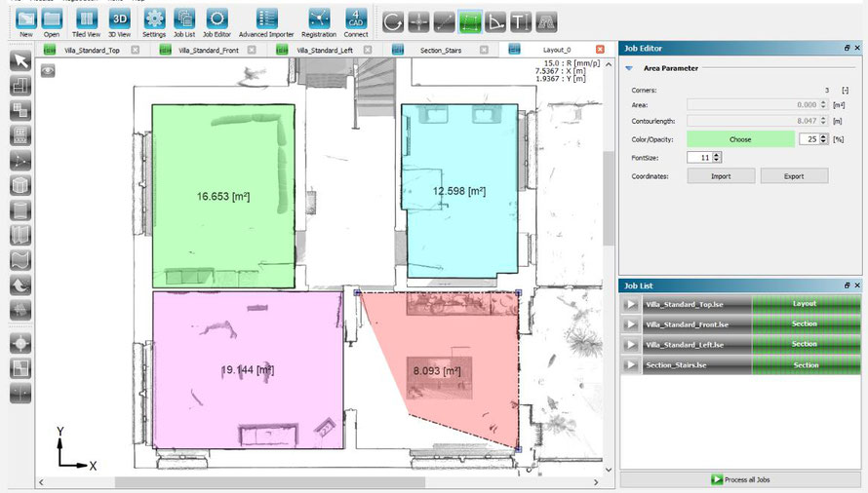
Task: Select the box volume tool in sidebar
Action: (20, 185)
